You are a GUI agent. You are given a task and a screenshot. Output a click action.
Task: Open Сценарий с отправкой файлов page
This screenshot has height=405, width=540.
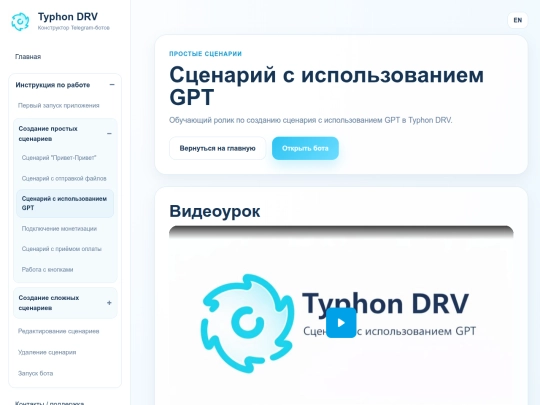64,178
